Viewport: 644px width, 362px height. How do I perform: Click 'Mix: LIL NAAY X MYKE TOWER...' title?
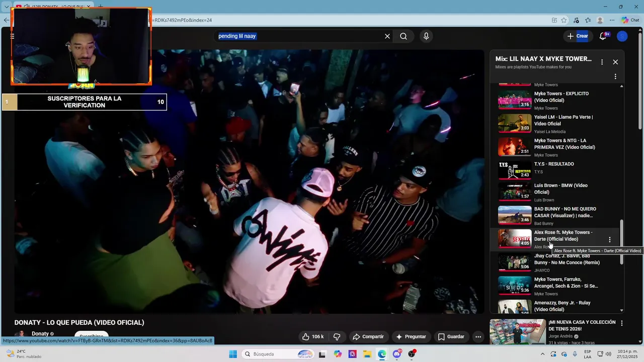(x=543, y=59)
